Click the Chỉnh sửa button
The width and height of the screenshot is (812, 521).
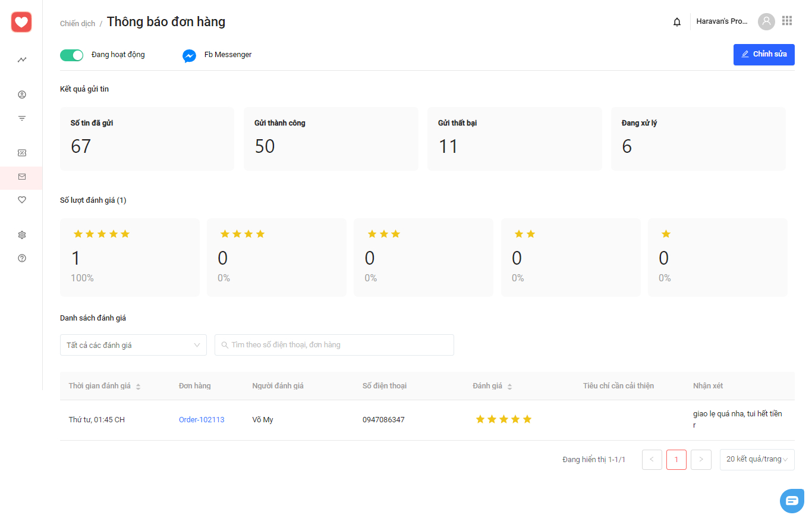point(764,54)
